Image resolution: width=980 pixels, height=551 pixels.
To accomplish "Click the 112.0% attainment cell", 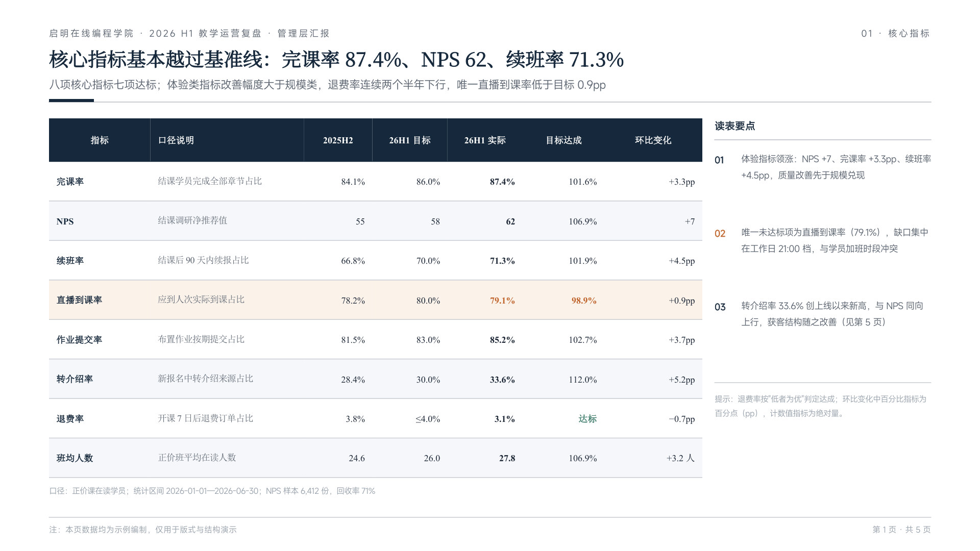I will (583, 380).
